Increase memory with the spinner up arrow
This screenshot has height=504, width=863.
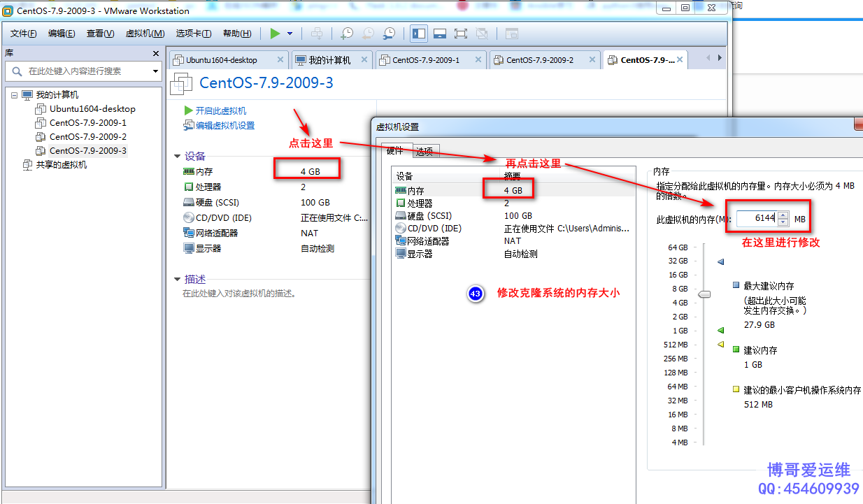(x=783, y=215)
